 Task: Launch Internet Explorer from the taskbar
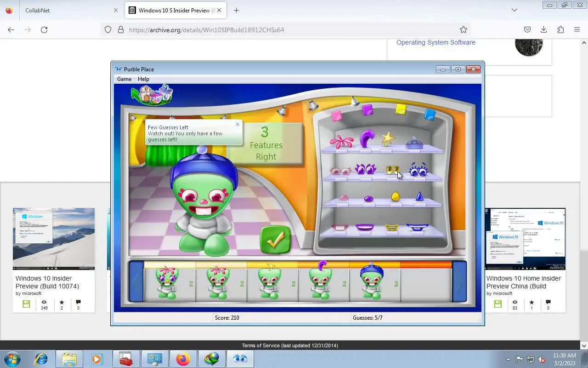coord(41,359)
